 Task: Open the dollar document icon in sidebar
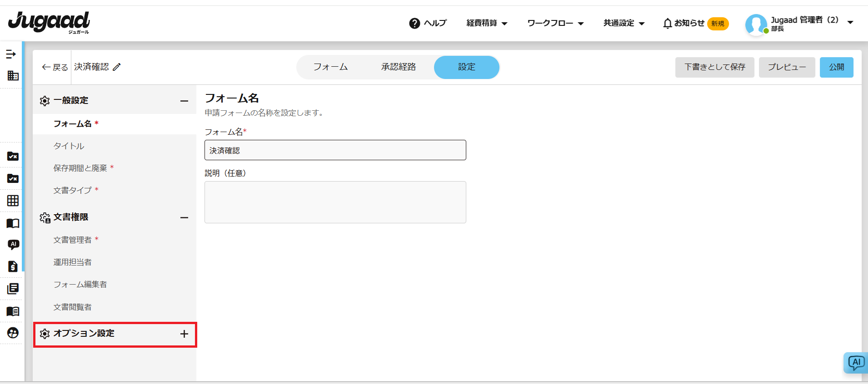[x=13, y=266]
